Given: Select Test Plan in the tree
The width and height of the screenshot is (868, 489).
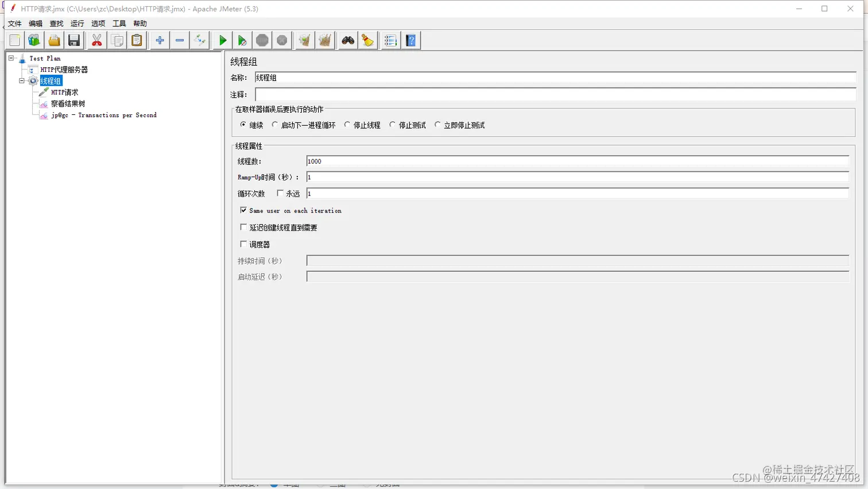Looking at the screenshot, I should click(45, 59).
